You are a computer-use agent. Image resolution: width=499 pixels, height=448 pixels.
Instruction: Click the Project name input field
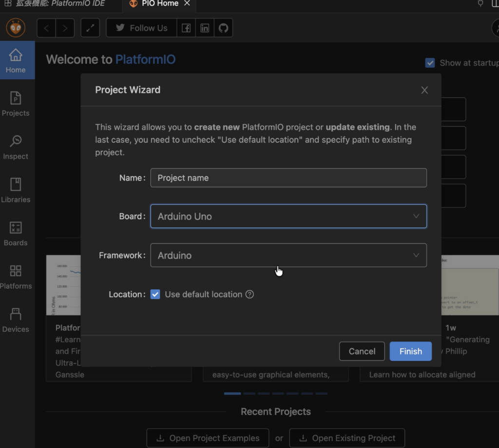click(288, 178)
